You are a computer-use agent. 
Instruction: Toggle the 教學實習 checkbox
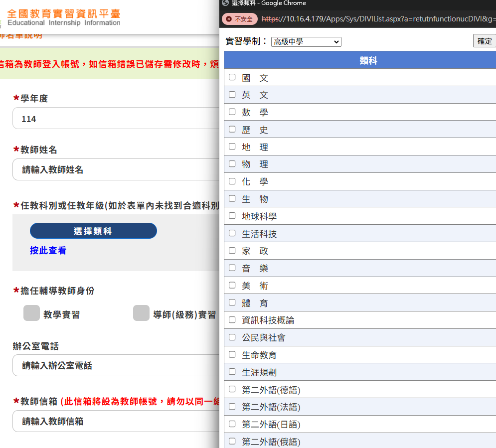pyautogui.click(x=31, y=313)
